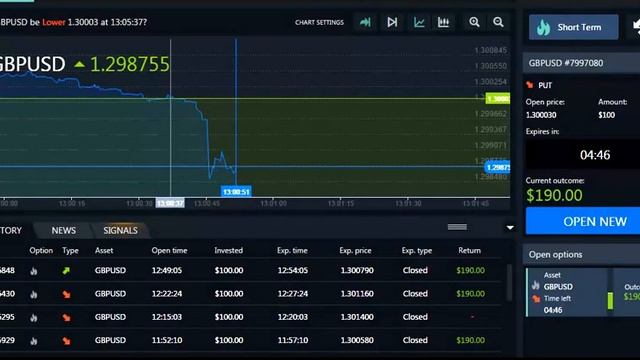
Task: Sort by Return column header
Action: pos(469,251)
